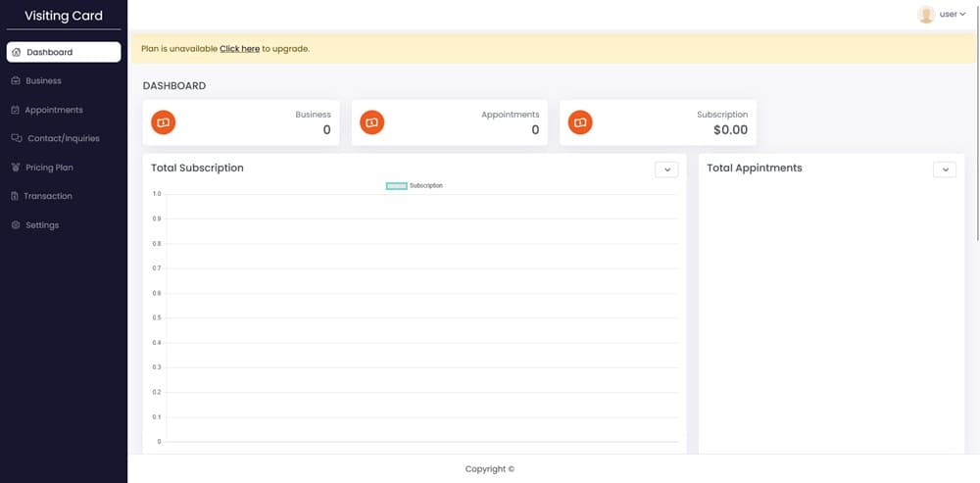Screen dimensions: 980x483
Task: Click the Transaction icon in sidebar
Action: point(15,196)
